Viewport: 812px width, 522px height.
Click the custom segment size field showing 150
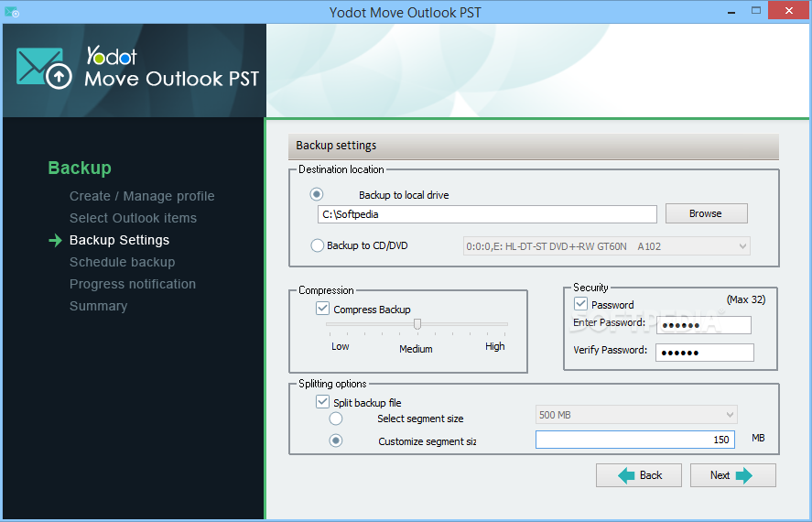click(635, 440)
